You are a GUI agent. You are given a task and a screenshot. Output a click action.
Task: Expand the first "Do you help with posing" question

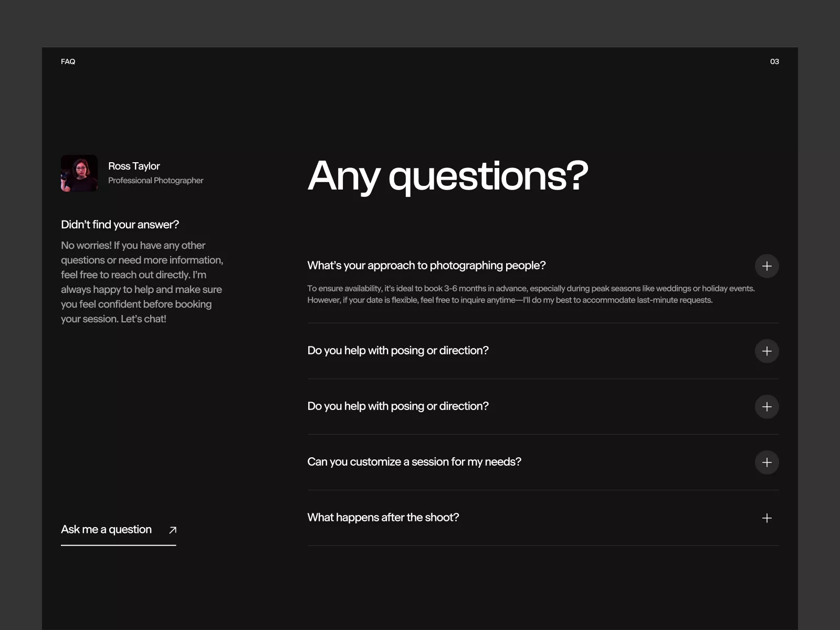398,351
